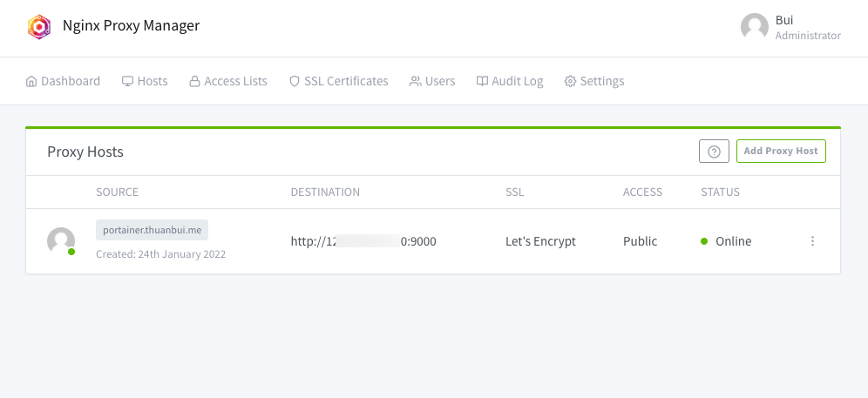This screenshot has height=398, width=868.
Task: Open the Nginx Proxy Manager title link
Action: pyautogui.click(x=132, y=25)
